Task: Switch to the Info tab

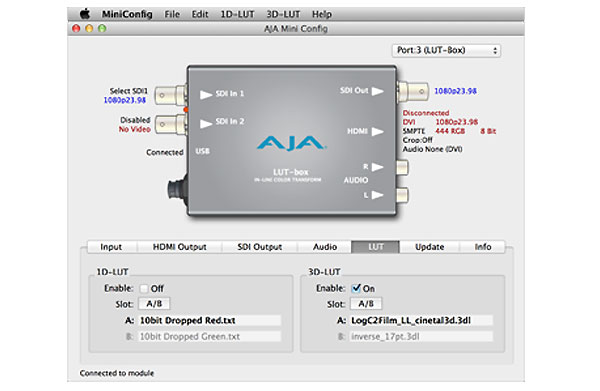Action: click(x=483, y=247)
